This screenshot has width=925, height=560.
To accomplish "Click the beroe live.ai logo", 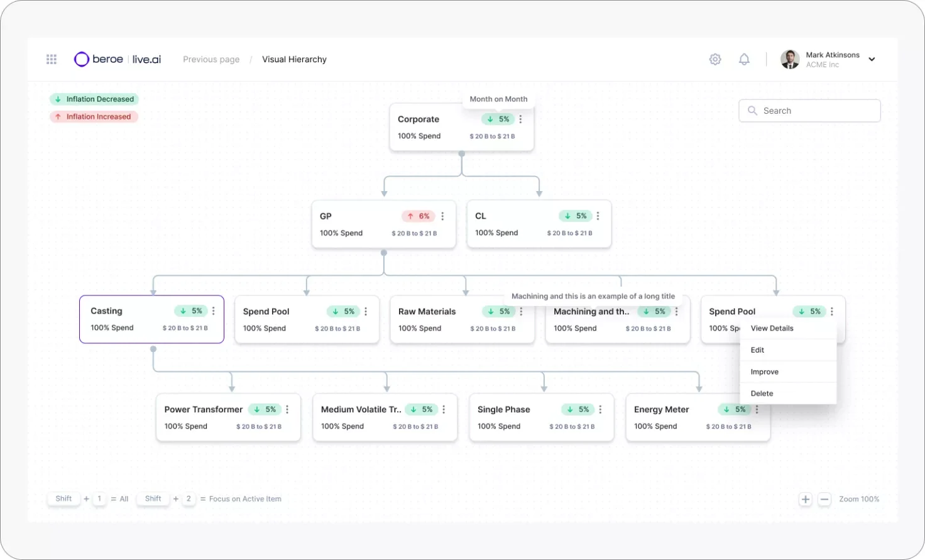I will (118, 59).
